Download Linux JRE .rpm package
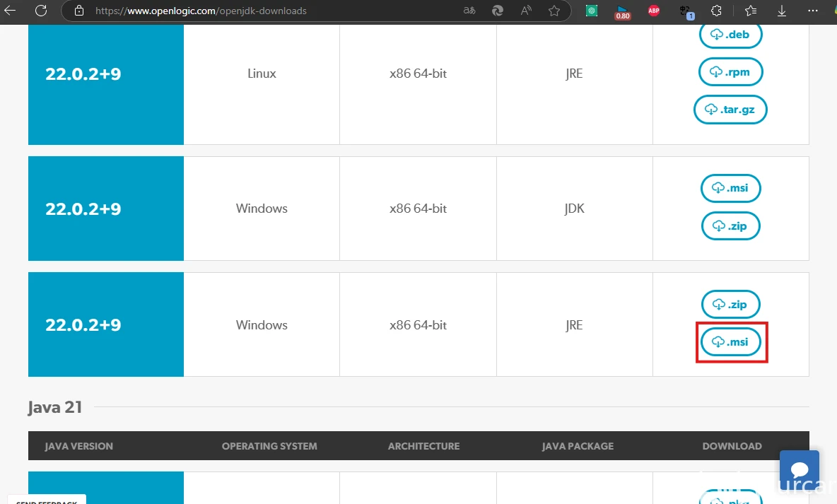The image size is (837, 504). pos(730,72)
